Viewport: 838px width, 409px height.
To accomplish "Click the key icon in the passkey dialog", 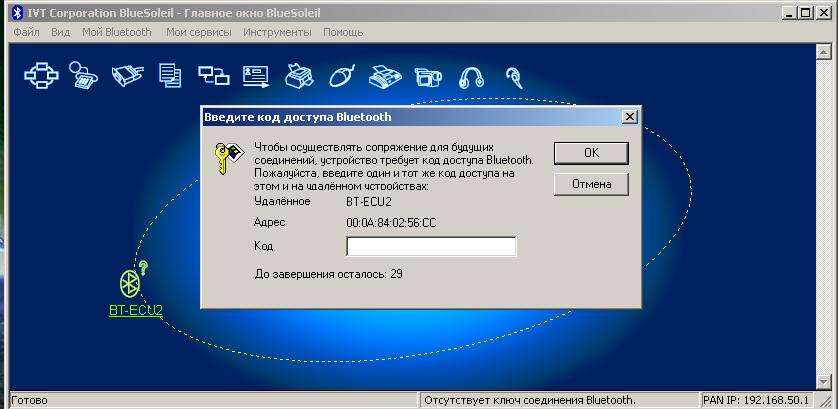I will pyautogui.click(x=228, y=158).
